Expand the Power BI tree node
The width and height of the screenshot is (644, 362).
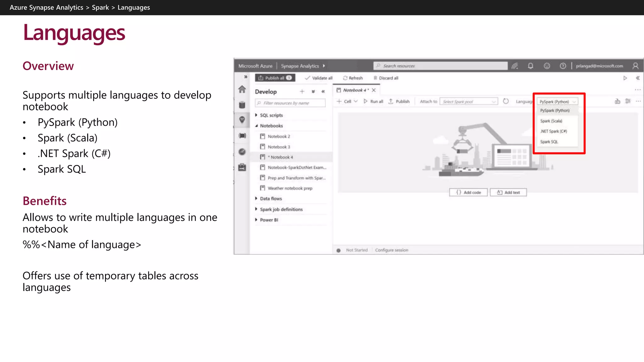[x=256, y=220]
